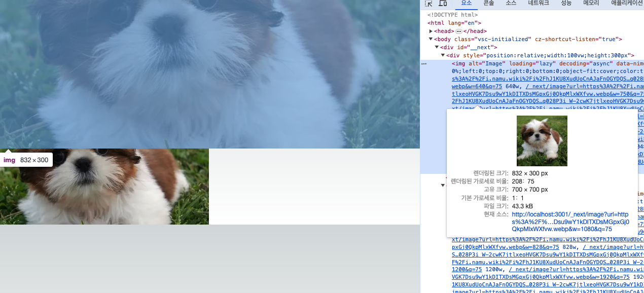Open the 요소 (Elements) tab
This screenshot has height=293, width=644.
click(x=466, y=3)
